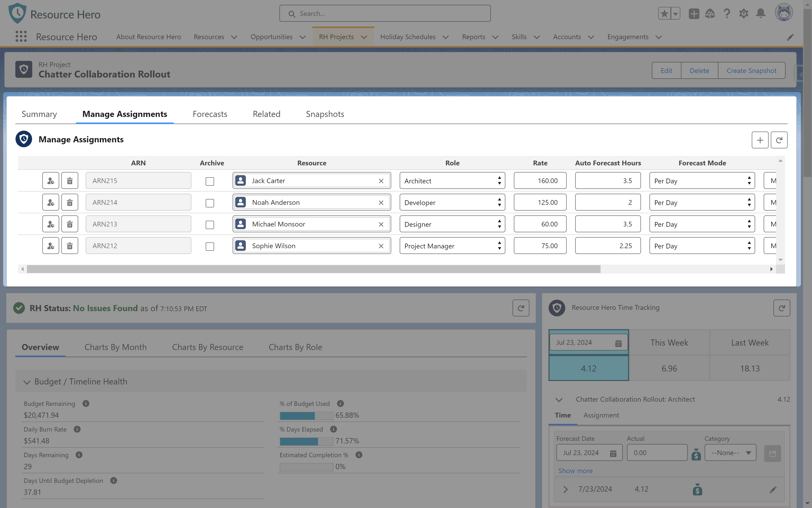812x508 pixels.
Task: Toggle Archive checkbox for ARN215
Action: pyautogui.click(x=210, y=182)
